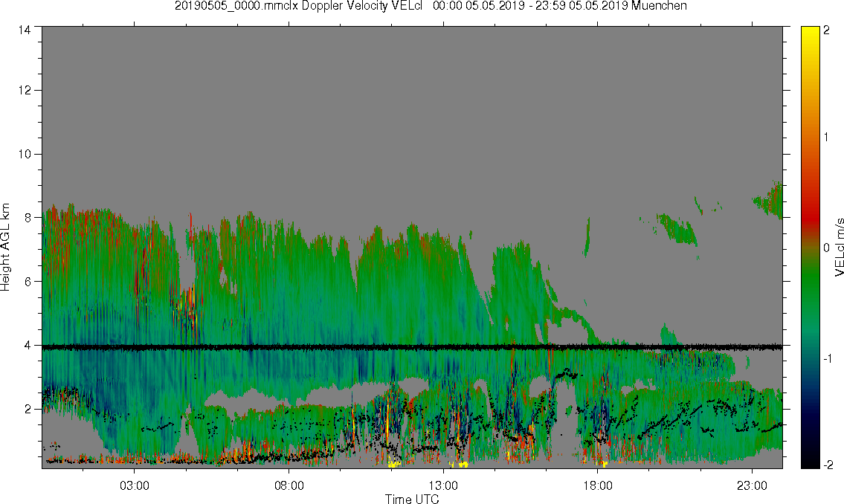
Task: Click the 08:00 time tick label
Action: 289,485
